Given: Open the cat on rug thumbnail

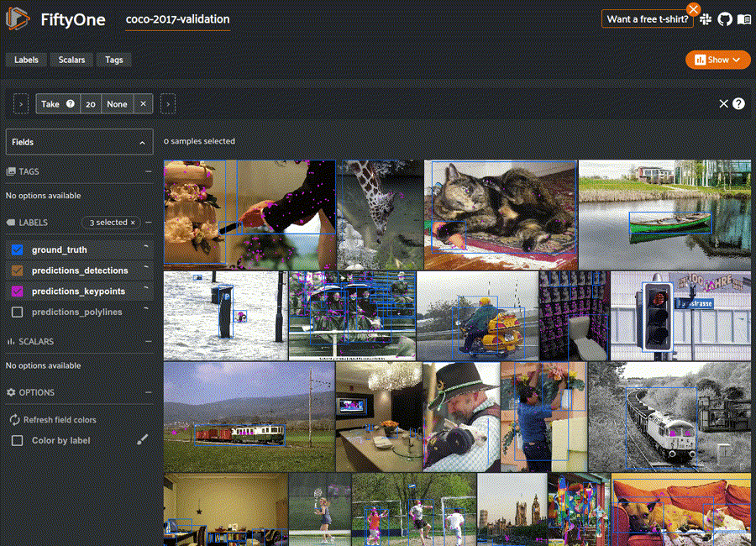Looking at the screenshot, I should pos(501,215).
